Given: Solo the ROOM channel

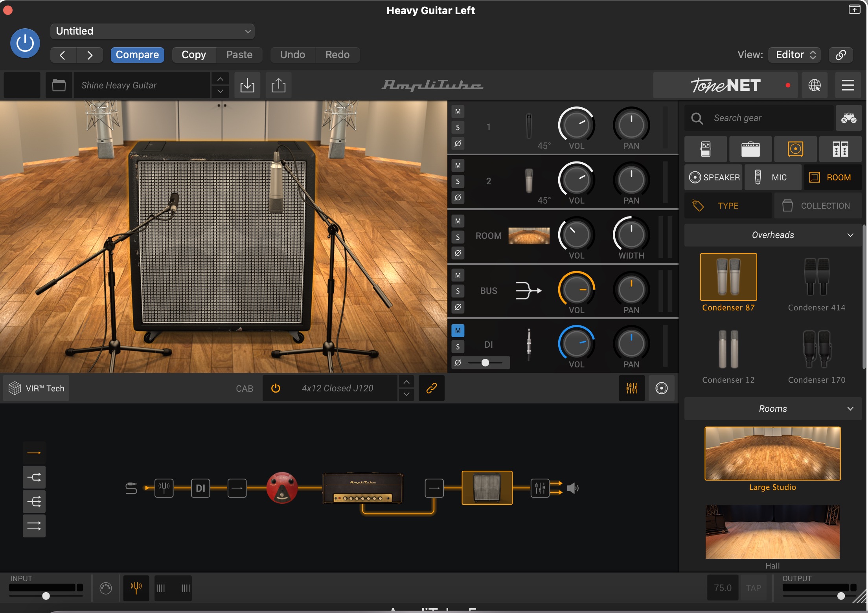Looking at the screenshot, I should [458, 237].
